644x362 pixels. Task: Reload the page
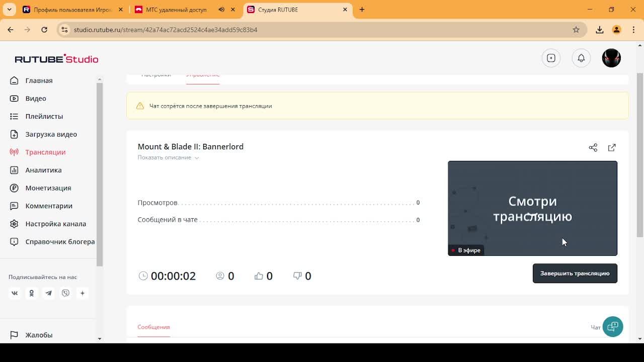[44, 30]
